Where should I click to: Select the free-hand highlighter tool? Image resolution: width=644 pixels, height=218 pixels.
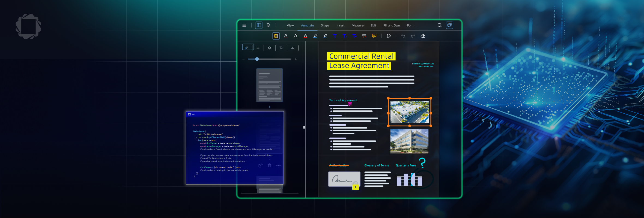pyautogui.click(x=325, y=36)
